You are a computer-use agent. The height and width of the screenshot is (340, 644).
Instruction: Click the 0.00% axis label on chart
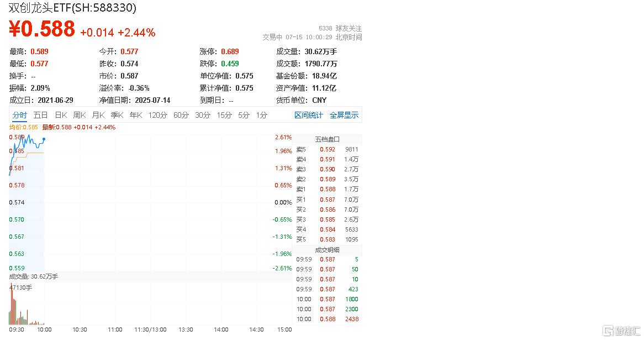point(283,202)
